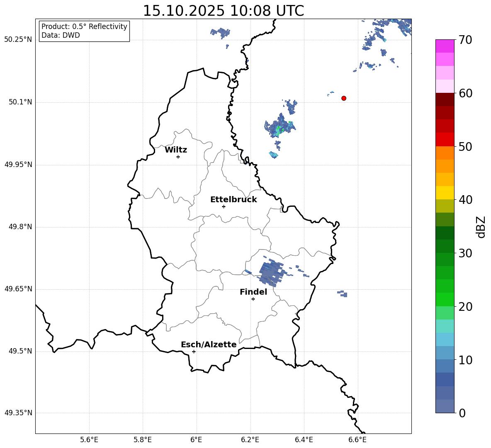Image resolution: width=491 pixels, height=448 pixels.
Task: Click the 49.8°N latitude label
Action: click(20, 227)
